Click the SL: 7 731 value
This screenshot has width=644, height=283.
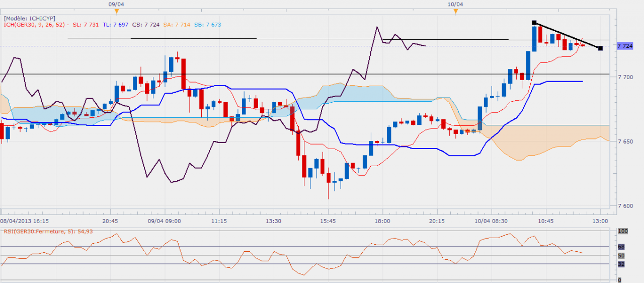coord(86,24)
